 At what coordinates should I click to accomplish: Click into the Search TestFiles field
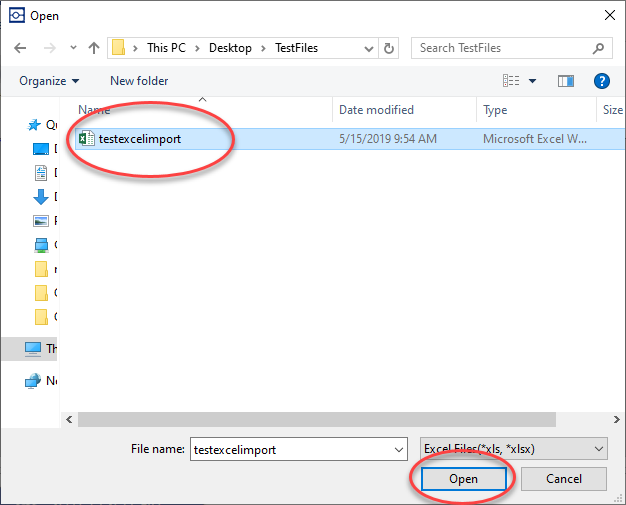[x=500, y=48]
